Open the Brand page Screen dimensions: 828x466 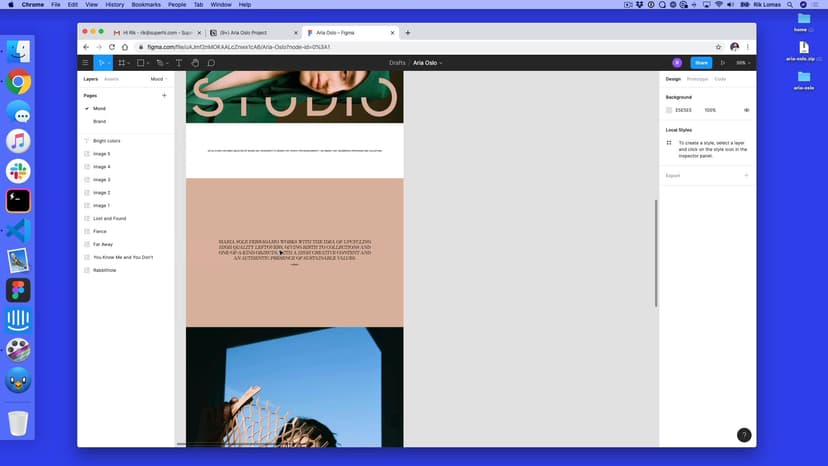[x=99, y=121]
